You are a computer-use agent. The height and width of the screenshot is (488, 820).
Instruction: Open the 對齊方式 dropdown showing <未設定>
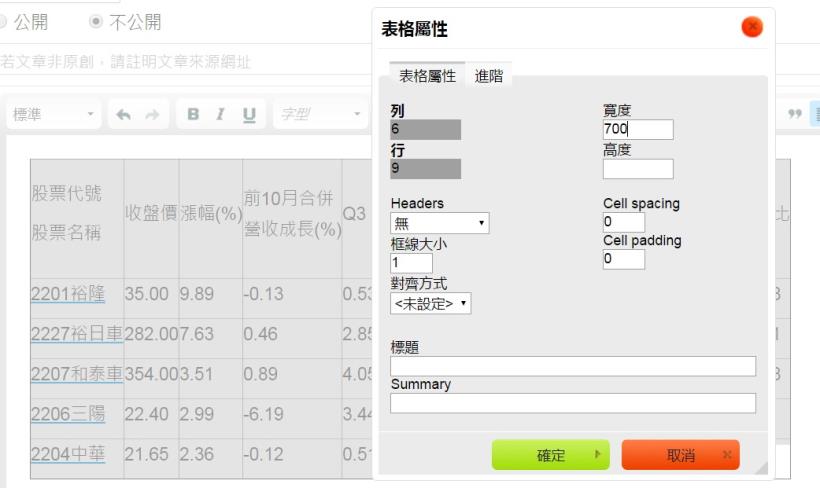coord(430,303)
